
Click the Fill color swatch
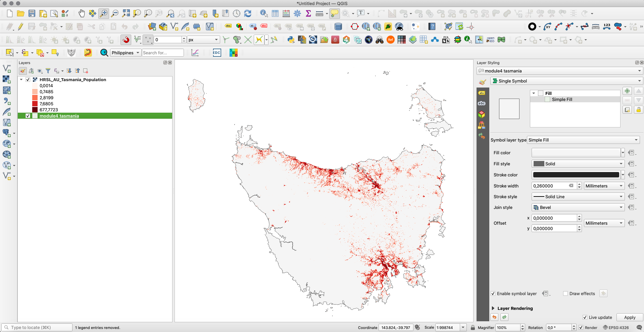click(576, 153)
